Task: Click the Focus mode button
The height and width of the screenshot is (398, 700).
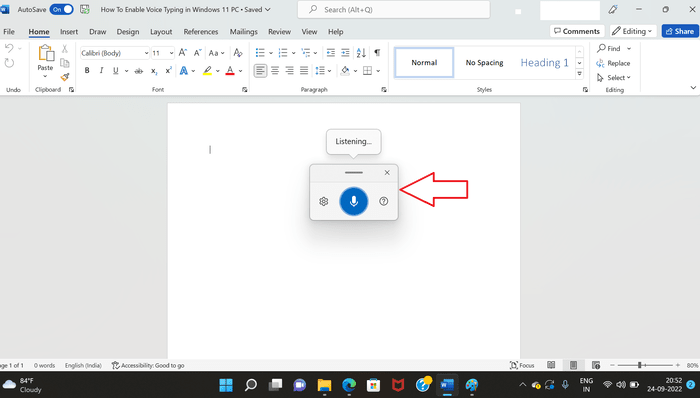Action: pos(522,365)
